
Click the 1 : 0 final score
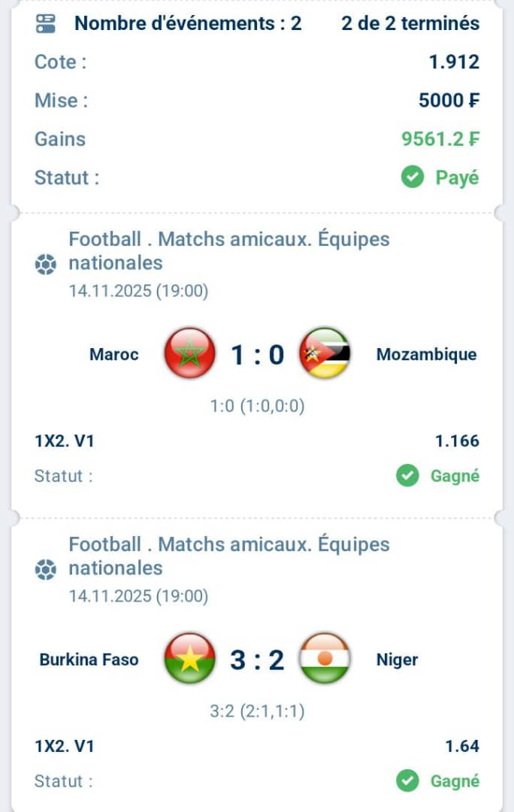[257, 354]
